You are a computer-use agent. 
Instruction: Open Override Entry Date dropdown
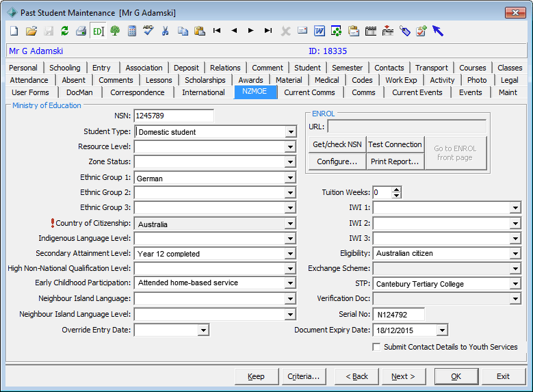tap(203, 330)
